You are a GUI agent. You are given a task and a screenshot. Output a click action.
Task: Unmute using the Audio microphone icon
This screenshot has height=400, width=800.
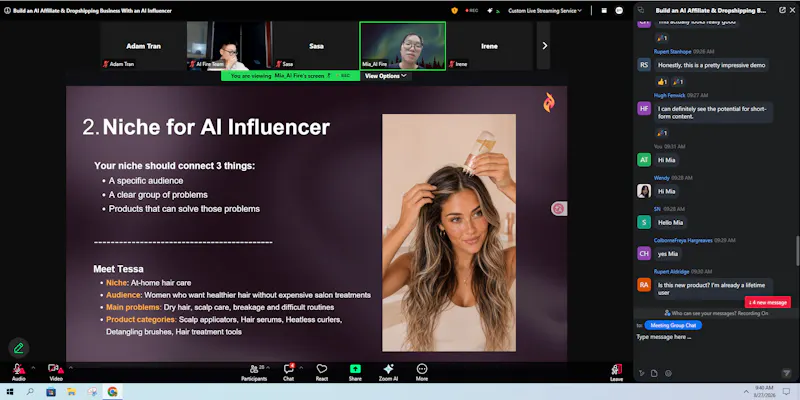click(x=18, y=369)
